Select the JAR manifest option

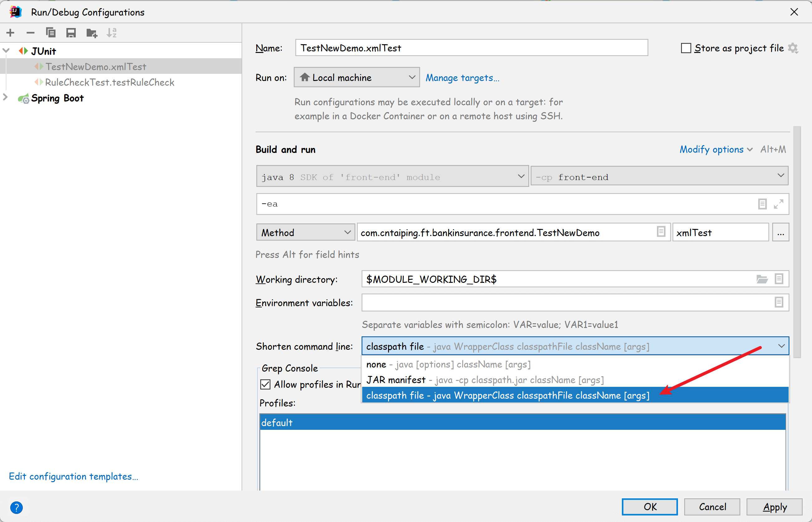[396, 380]
